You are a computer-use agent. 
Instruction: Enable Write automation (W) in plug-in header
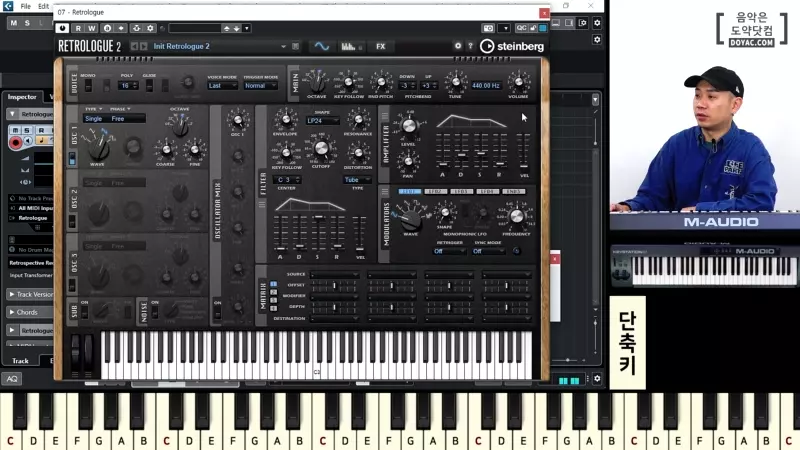91,28
